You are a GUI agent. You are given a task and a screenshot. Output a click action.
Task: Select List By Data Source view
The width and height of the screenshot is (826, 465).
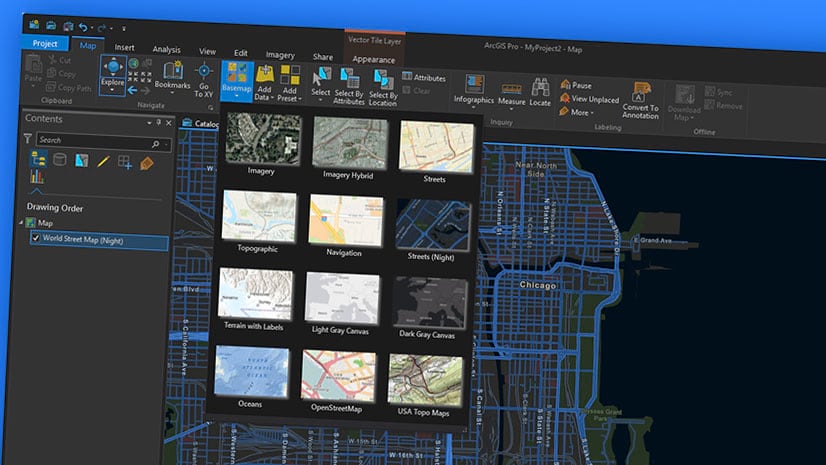(x=60, y=159)
